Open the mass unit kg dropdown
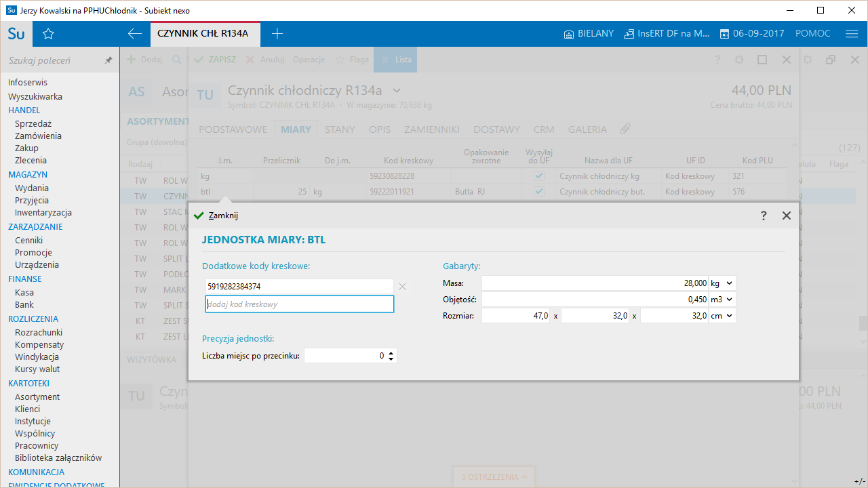This screenshot has width=868, height=488. coord(722,283)
